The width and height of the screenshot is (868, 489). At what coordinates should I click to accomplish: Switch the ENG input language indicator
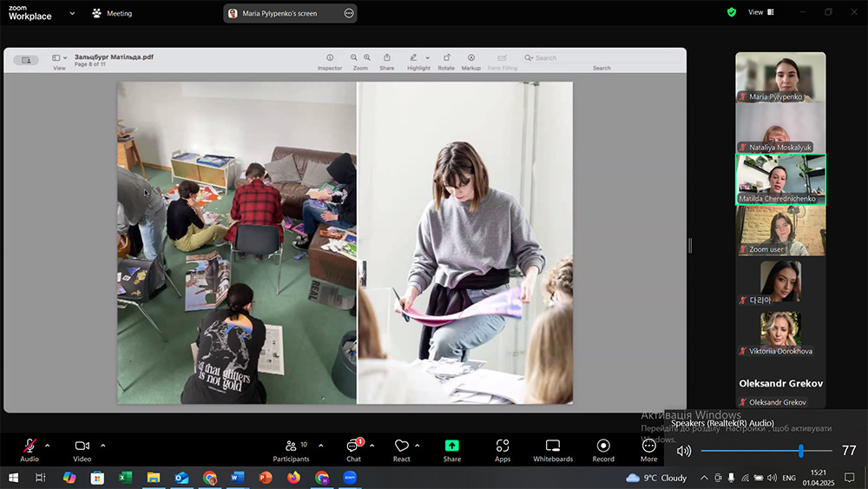(789, 478)
